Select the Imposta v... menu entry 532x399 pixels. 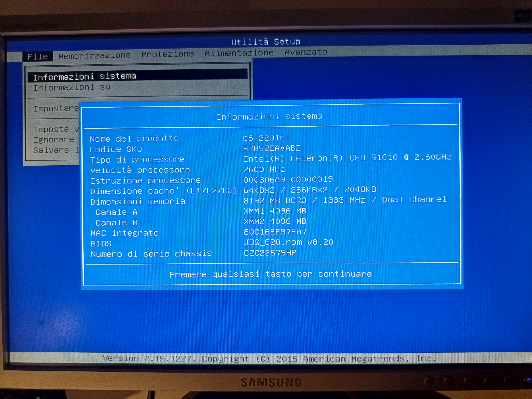click(x=56, y=129)
